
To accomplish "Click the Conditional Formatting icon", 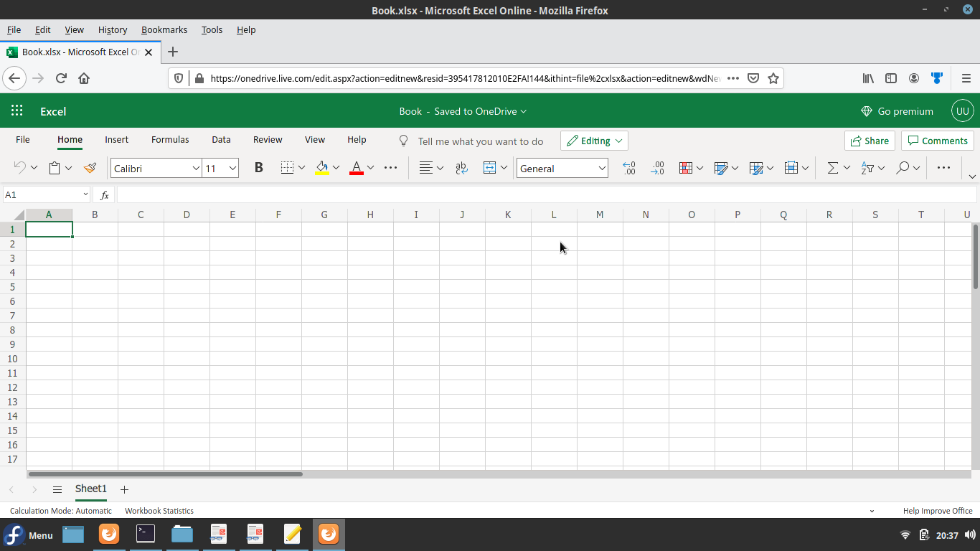I will pos(686,168).
